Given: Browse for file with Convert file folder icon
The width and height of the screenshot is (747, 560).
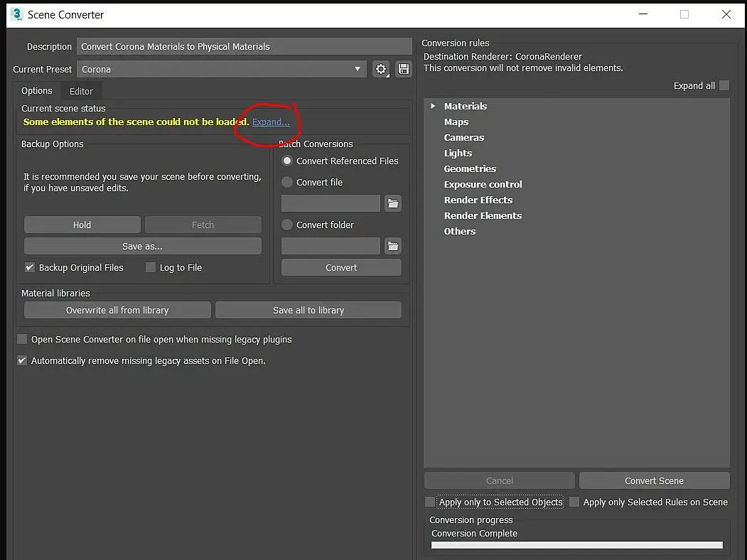Looking at the screenshot, I should tap(393, 203).
